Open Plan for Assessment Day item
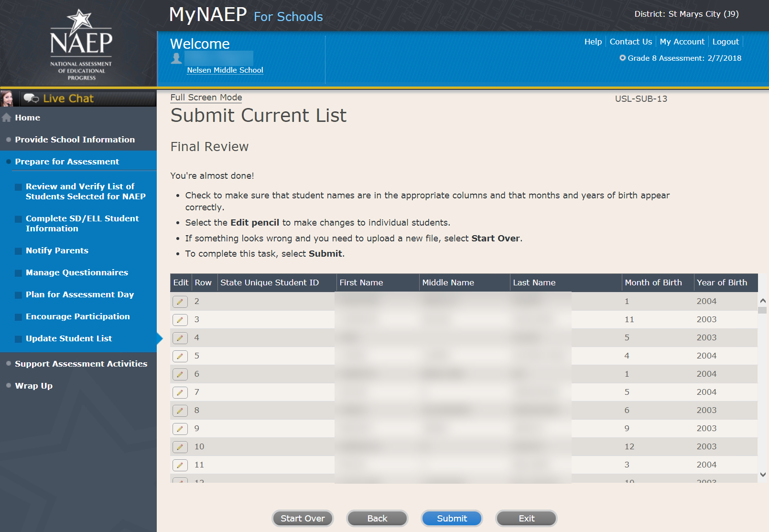The width and height of the screenshot is (769, 532). point(80,294)
